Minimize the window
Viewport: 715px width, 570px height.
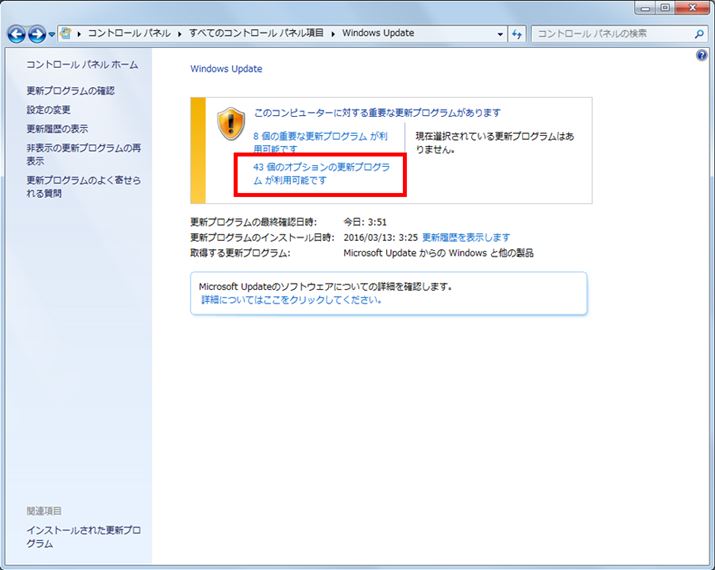(x=645, y=8)
